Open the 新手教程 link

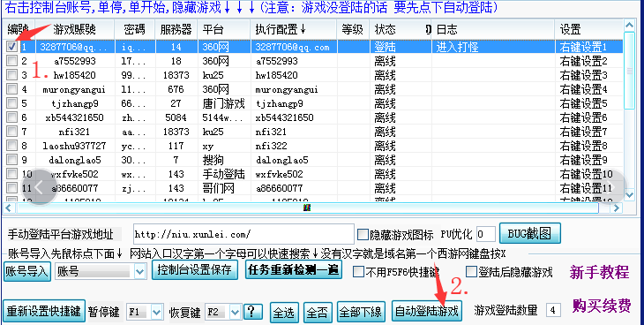click(x=599, y=272)
